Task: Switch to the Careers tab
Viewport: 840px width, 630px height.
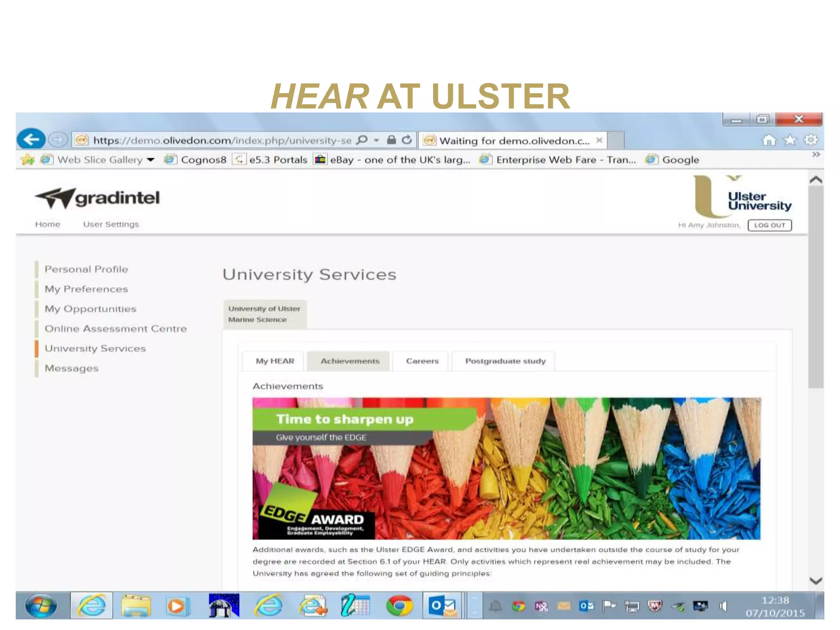Action: (x=421, y=361)
